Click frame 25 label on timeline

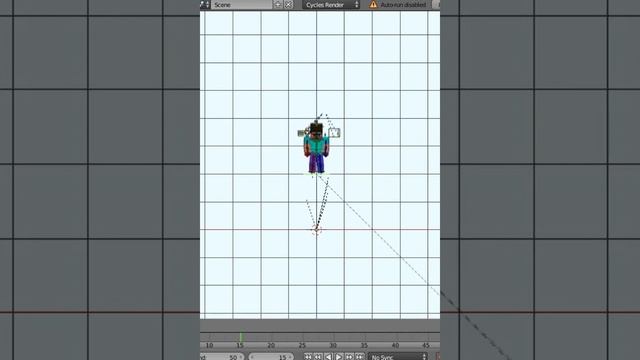(302, 345)
